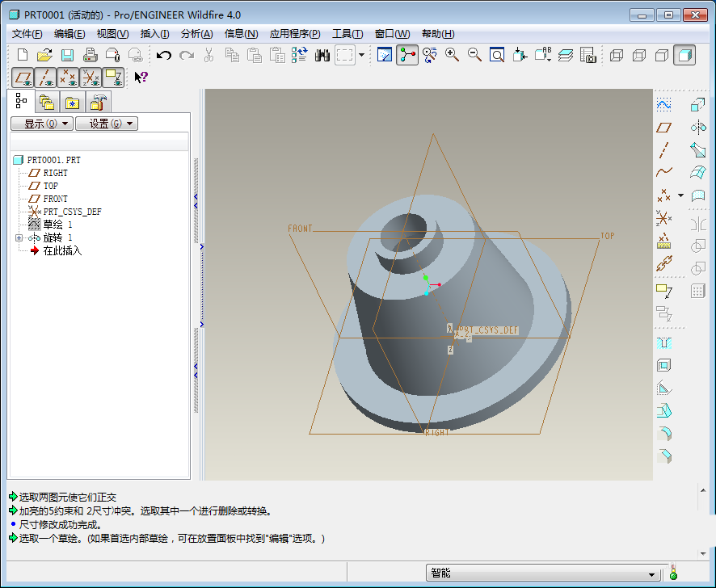Switch to the Connections tab with hammer icon

tap(98, 102)
